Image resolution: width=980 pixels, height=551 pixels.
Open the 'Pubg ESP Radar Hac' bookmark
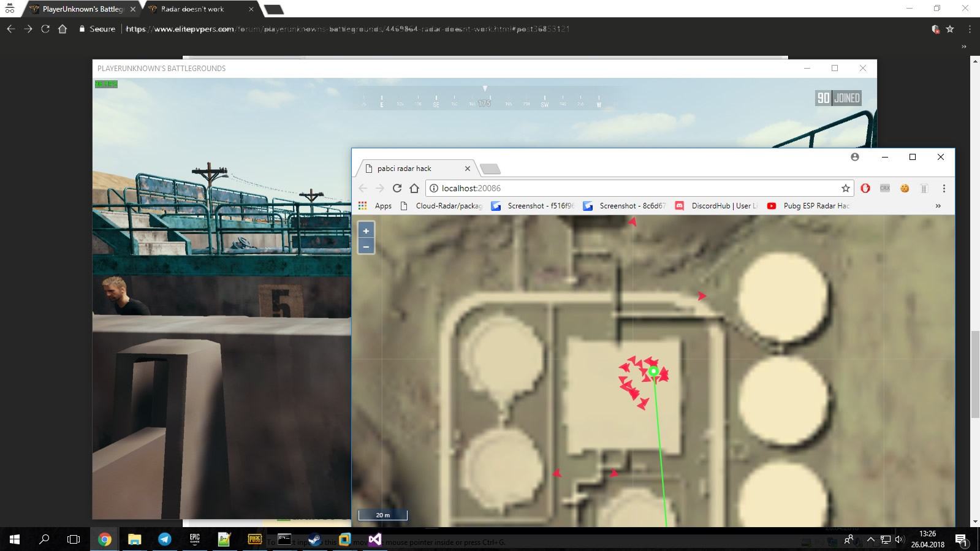809,206
